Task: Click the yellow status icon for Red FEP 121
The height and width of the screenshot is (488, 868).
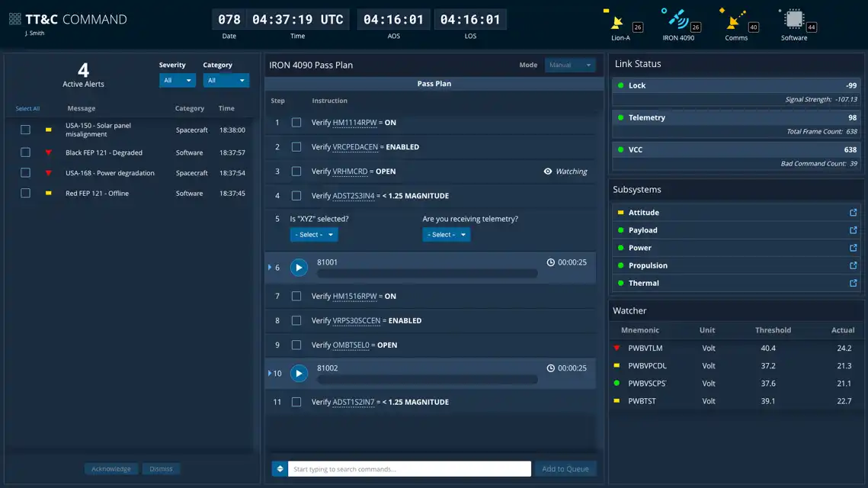Action: (48, 194)
